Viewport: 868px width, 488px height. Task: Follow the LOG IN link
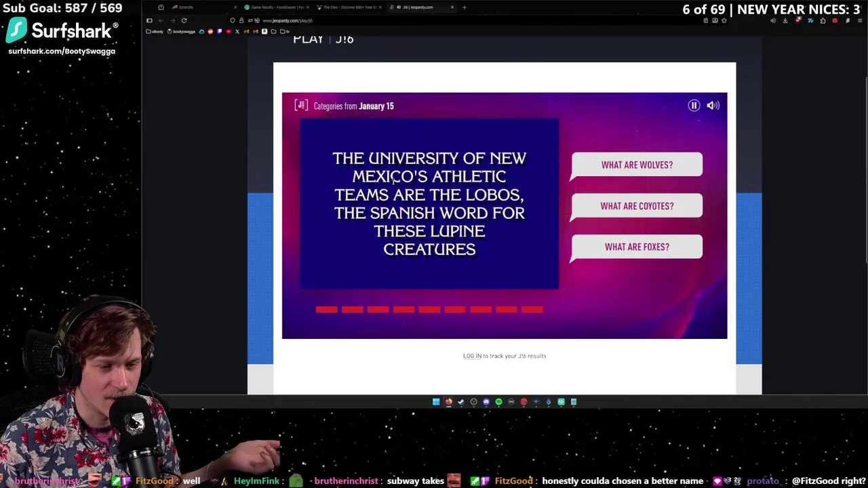472,356
